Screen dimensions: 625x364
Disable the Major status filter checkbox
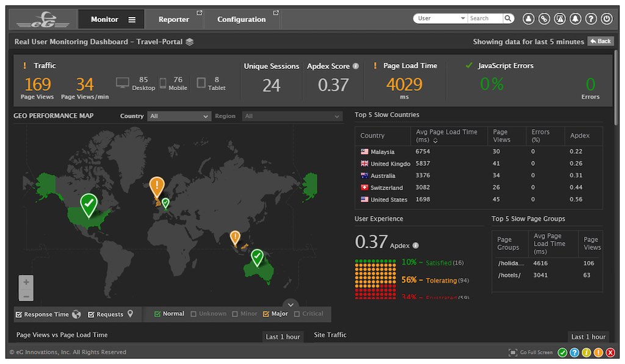click(266, 314)
